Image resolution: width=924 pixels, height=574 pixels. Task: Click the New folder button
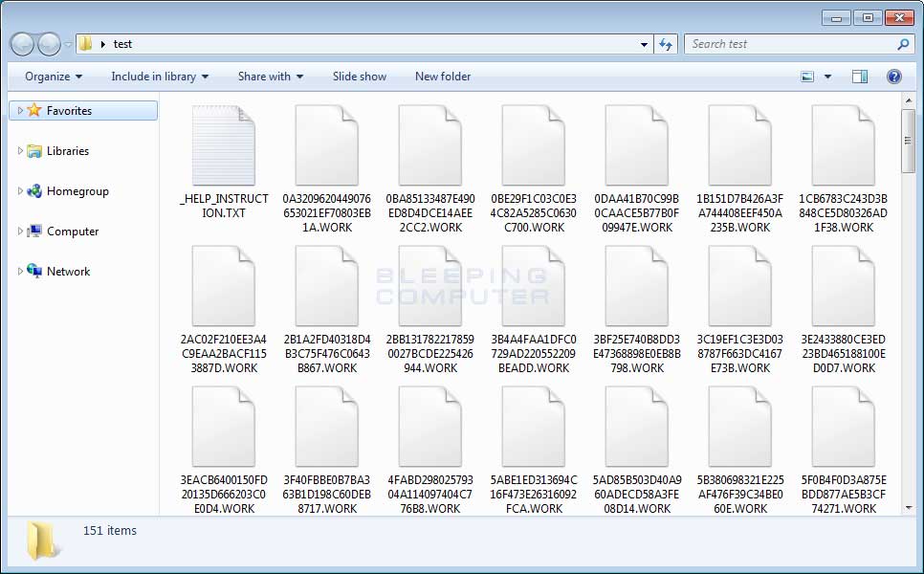[443, 77]
